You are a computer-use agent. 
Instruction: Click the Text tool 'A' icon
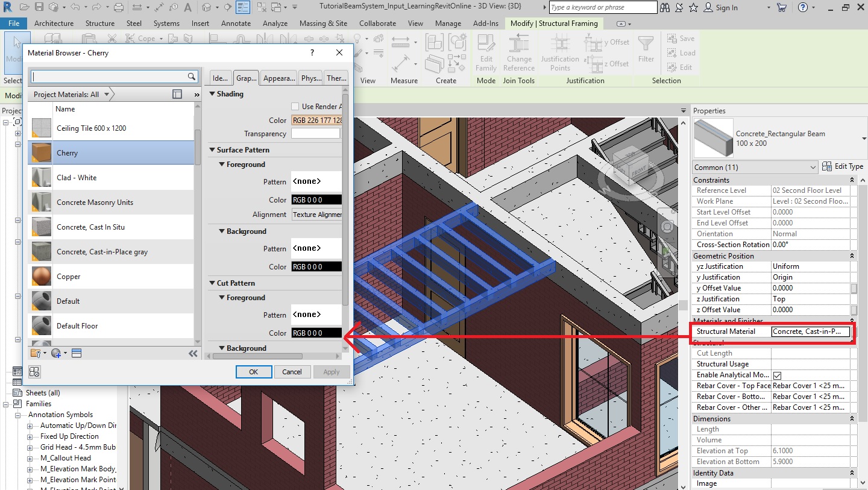[x=187, y=7]
